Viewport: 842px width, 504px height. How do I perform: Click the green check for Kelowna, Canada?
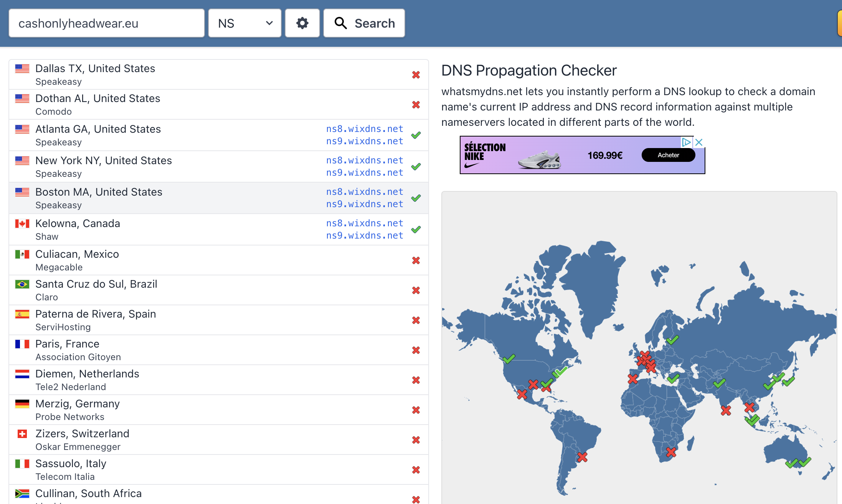pos(416,229)
